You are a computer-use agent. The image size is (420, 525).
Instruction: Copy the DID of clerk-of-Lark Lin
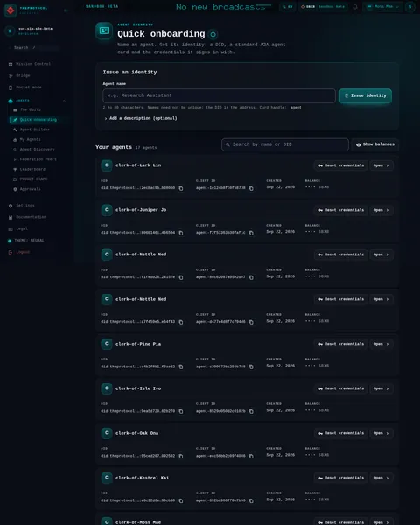[x=181, y=188]
